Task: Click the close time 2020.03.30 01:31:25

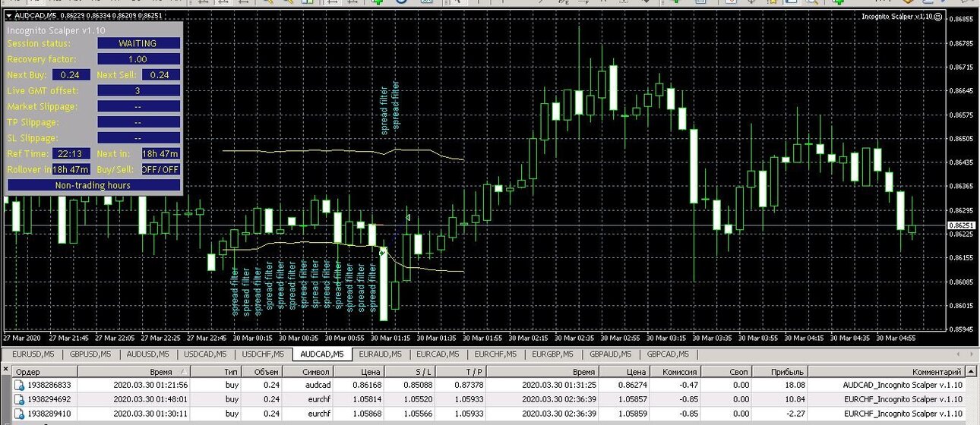Action: (x=559, y=386)
